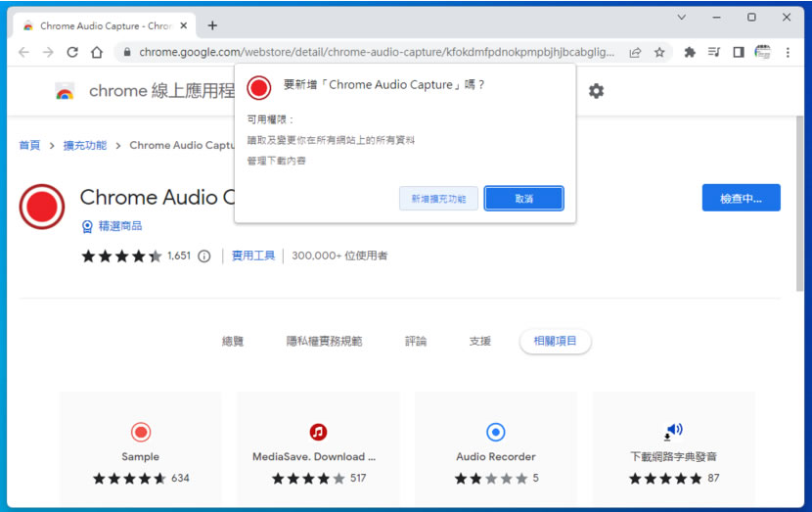
Task: Go to the 首頁 breadcrumb link
Action: (x=29, y=145)
